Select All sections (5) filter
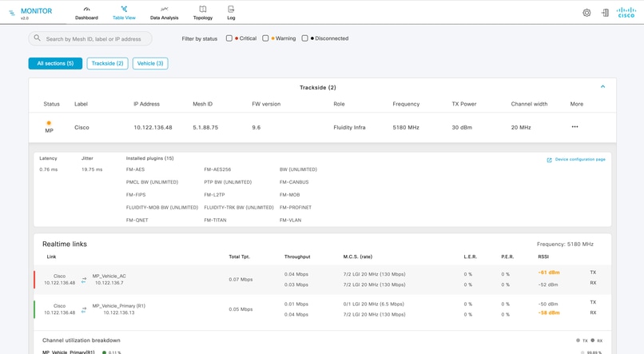The width and height of the screenshot is (644, 354). tap(55, 63)
